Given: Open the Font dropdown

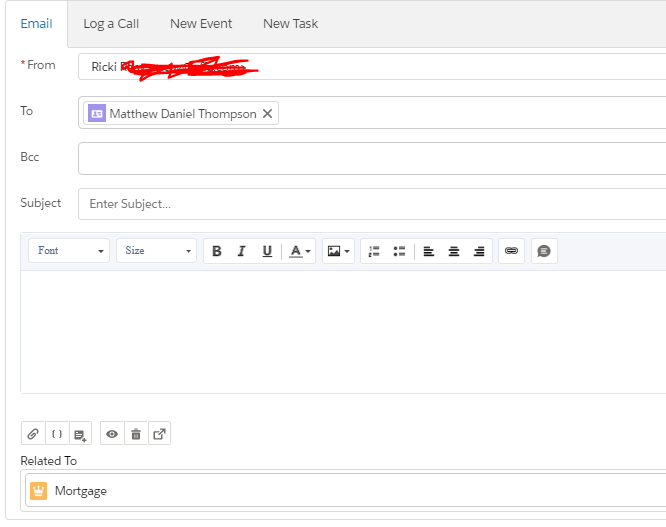Looking at the screenshot, I should click(69, 251).
